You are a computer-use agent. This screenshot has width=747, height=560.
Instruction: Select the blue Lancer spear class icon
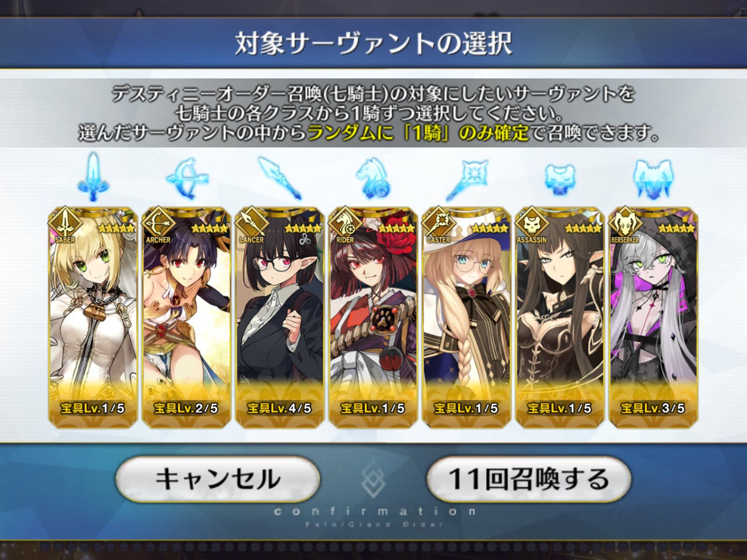coord(280,178)
